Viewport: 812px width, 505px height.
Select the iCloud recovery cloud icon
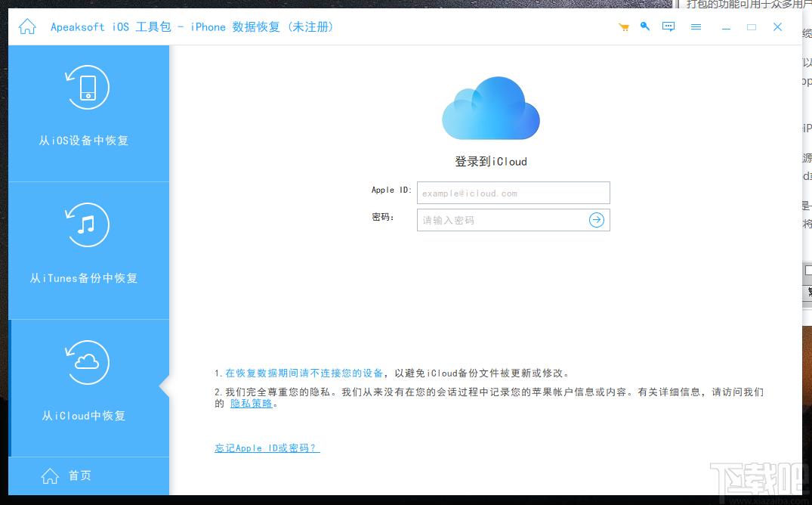(x=88, y=362)
